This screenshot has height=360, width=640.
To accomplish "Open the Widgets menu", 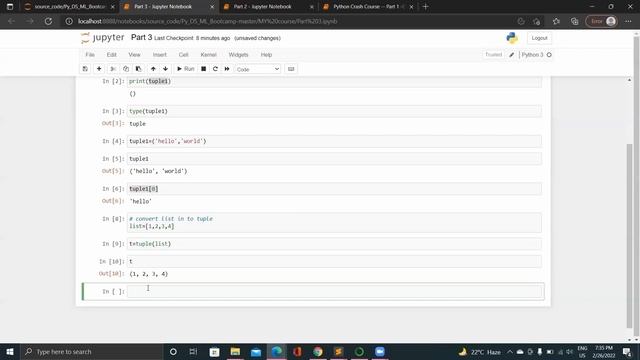I will 238,55.
